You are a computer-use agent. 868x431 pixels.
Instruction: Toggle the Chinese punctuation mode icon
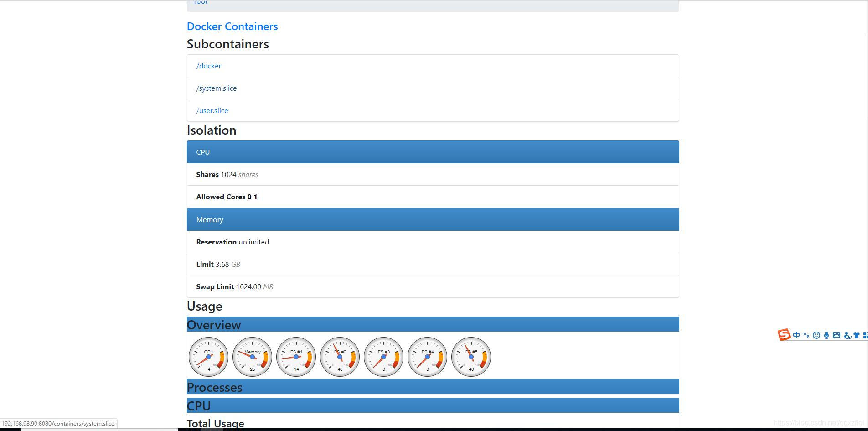806,335
